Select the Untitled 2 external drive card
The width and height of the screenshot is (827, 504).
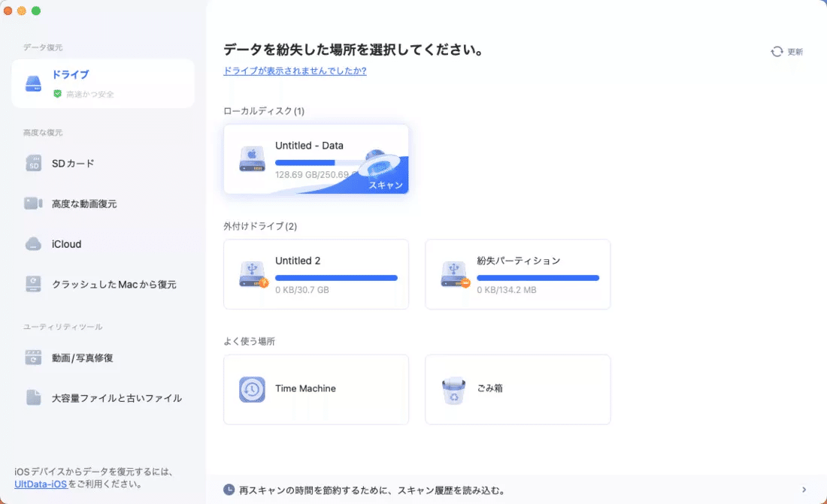[x=316, y=274]
